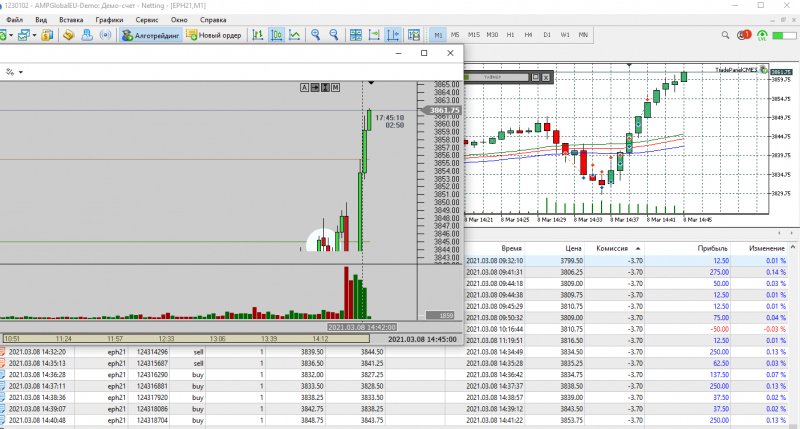Click the connection status green bar
Image resolution: width=800 pixels, height=429 pixels.
pos(784,35)
